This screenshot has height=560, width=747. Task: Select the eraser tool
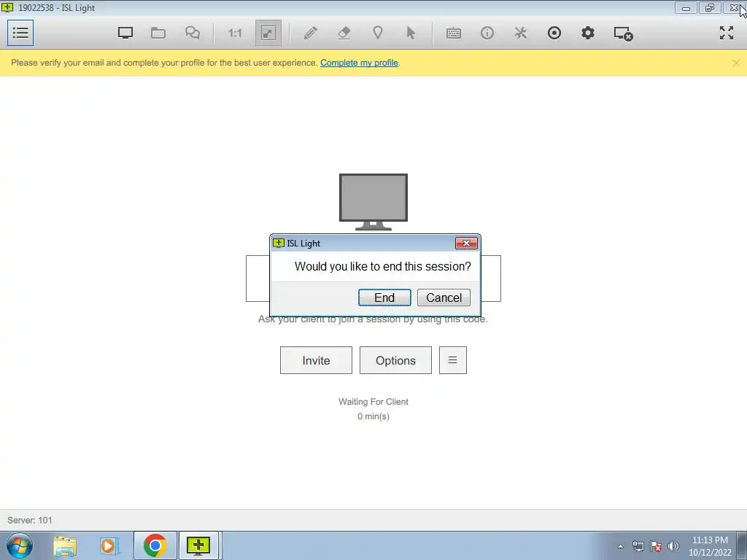344,33
